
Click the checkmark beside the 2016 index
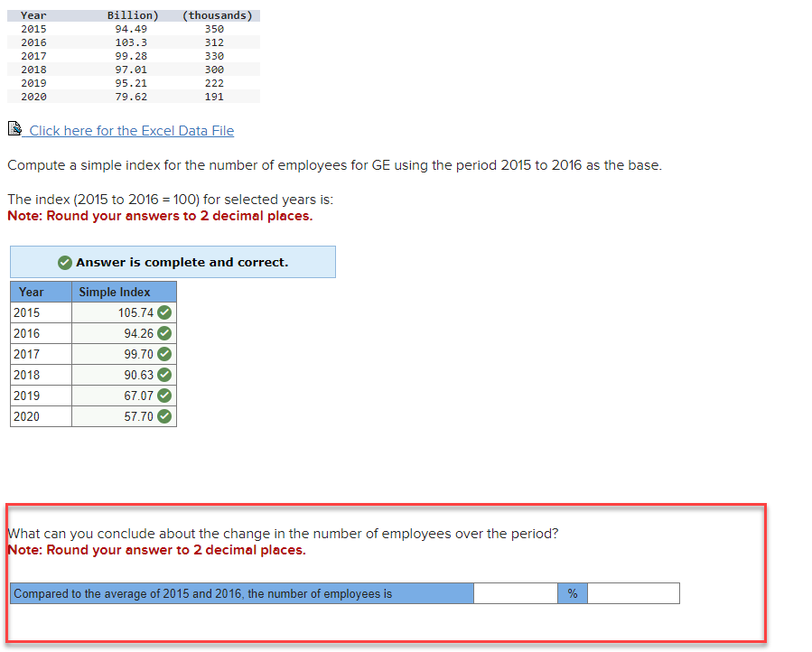tap(164, 332)
